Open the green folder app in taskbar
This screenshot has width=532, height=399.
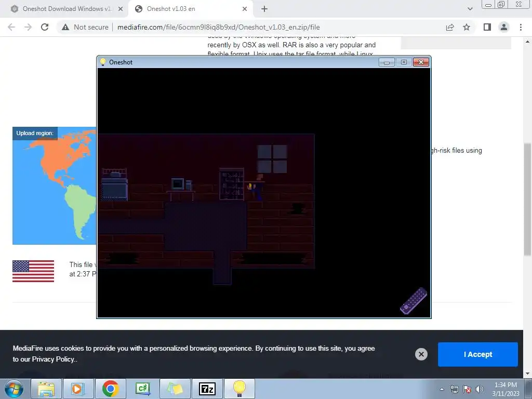tap(175, 389)
